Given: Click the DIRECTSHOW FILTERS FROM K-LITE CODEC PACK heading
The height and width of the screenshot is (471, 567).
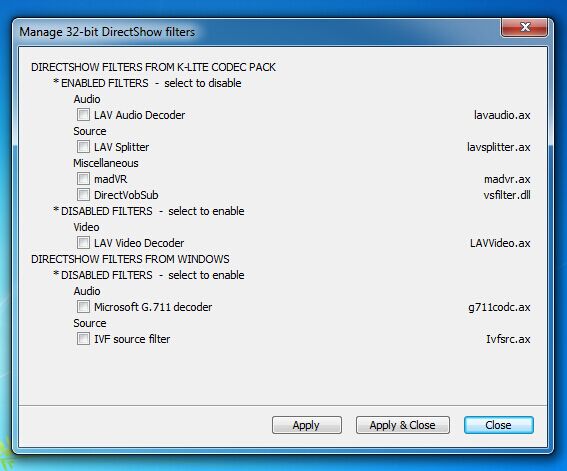Looking at the screenshot, I should point(153,67).
